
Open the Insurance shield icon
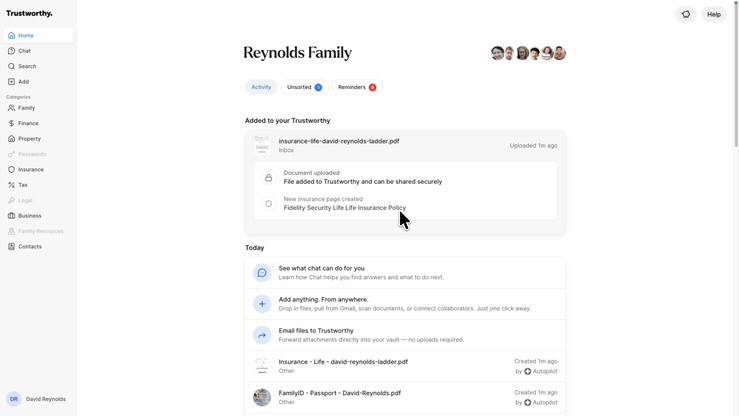pos(12,170)
